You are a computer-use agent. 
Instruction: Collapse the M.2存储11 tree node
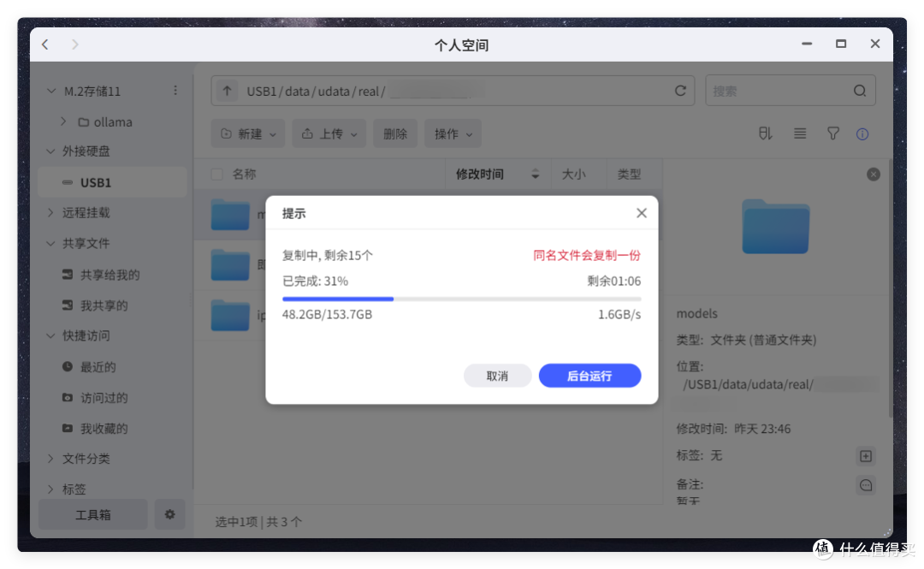click(x=51, y=91)
